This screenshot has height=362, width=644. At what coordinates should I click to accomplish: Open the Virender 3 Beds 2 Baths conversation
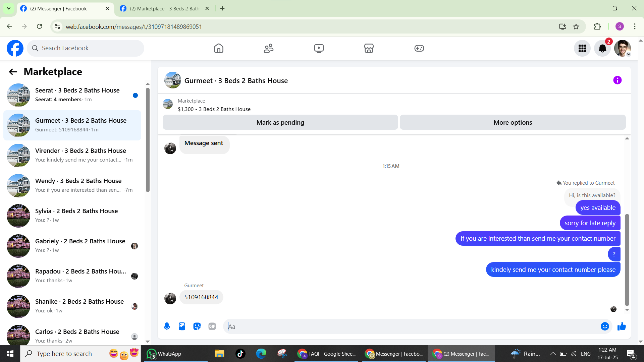(72, 156)
